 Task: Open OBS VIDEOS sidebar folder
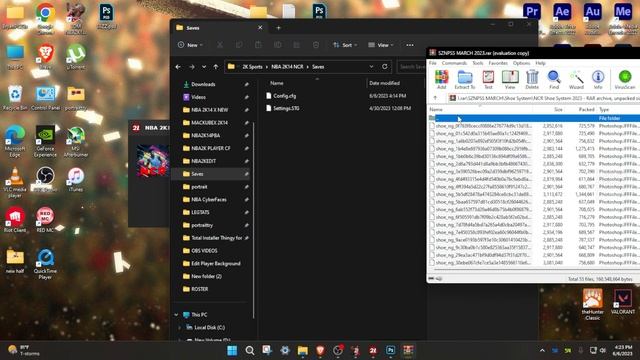pyautogui.click(x=204, y=251)
